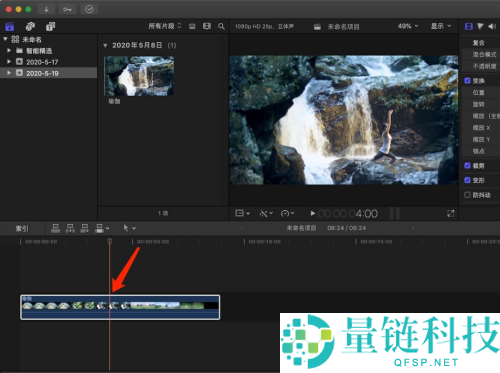Select the waterfall clip thumbnail in browser
The image size is (500, 373).
click(139, 76)
